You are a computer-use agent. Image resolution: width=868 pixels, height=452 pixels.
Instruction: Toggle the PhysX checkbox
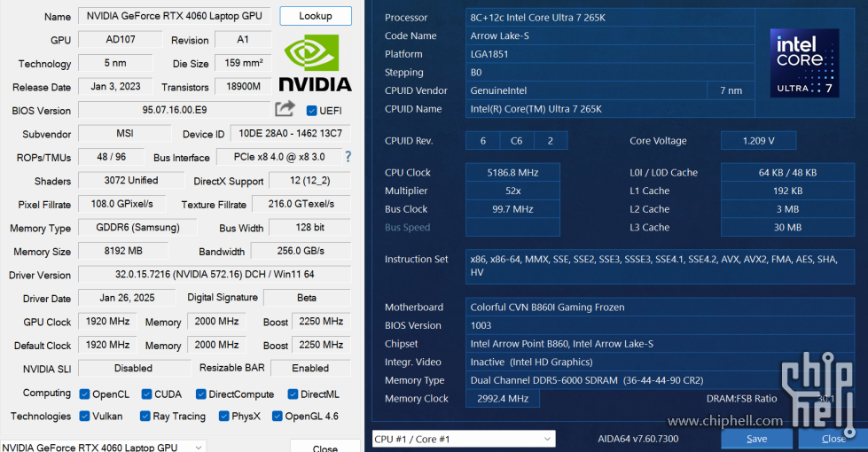[x=223, y=416]
